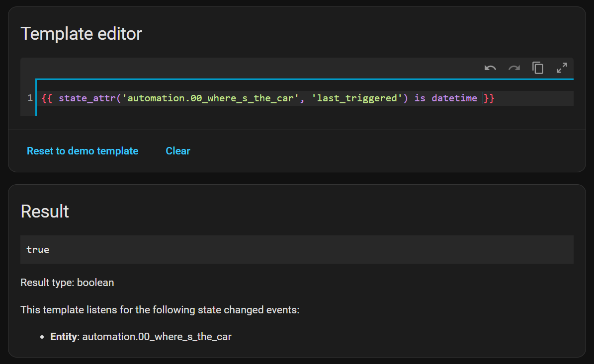
Task: Click the opening double curly braces
Action: click(47, 98)
